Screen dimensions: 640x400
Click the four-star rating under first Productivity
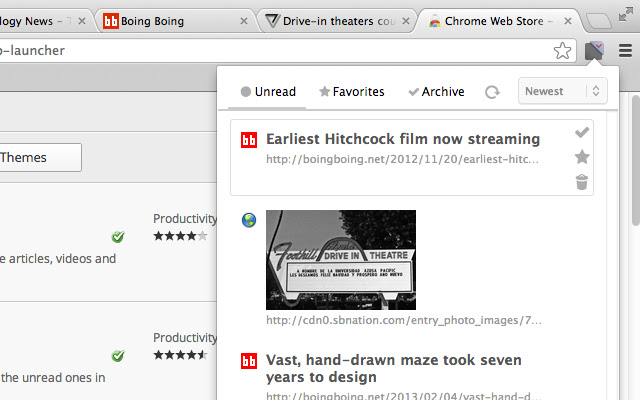coord(180,236)
